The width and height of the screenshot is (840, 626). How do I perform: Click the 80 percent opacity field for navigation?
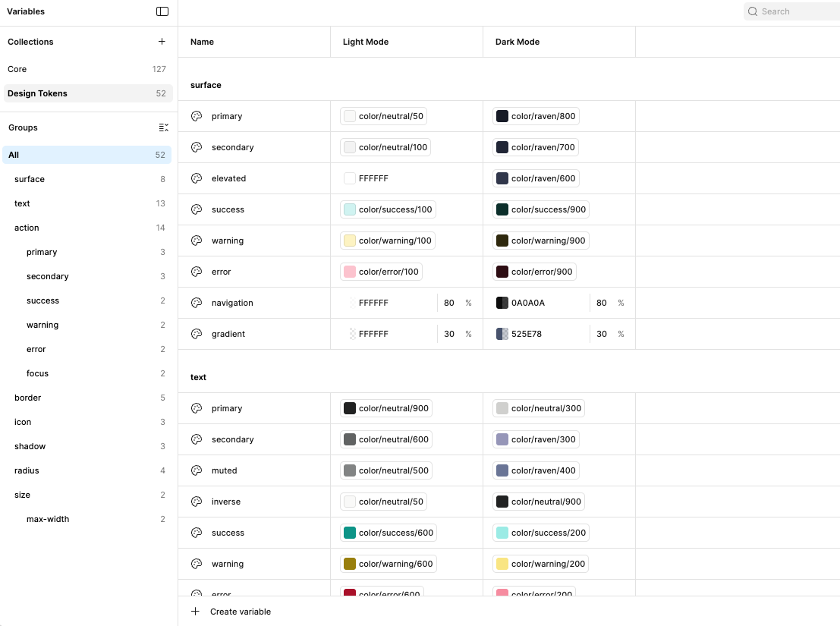pos(449,303)
